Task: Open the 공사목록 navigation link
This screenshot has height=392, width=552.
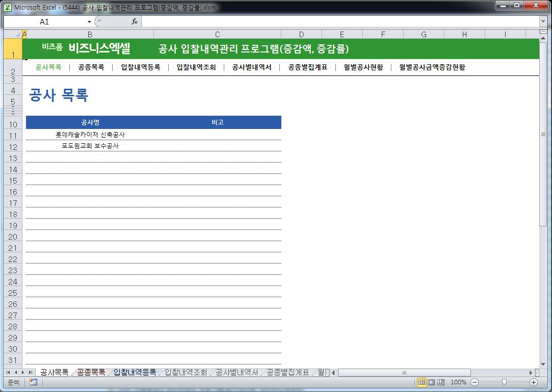Action: click(48, 67)
